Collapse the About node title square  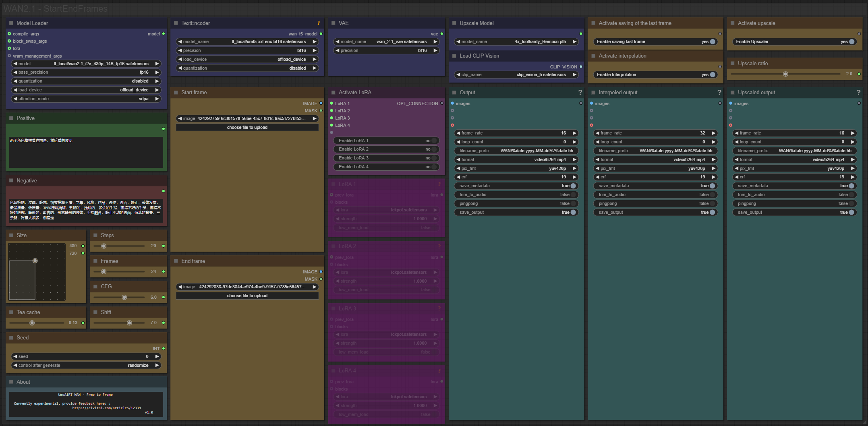pos(11,382)
